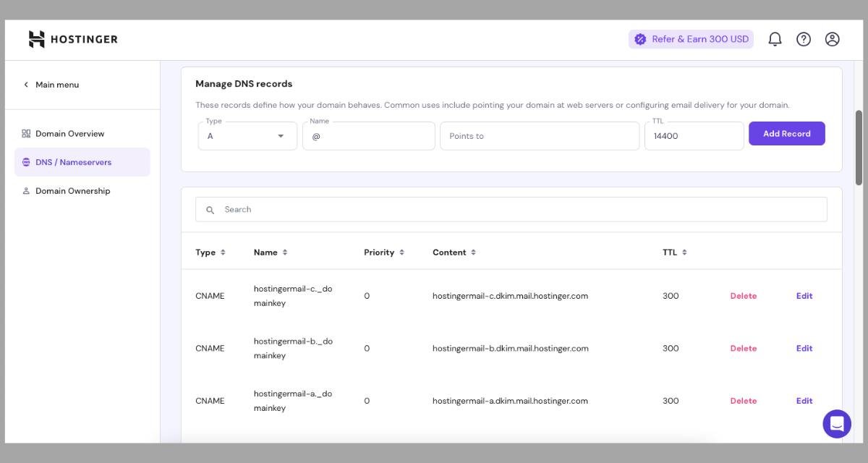Click the back chevron beside Main menu

[x=26, y=85]
